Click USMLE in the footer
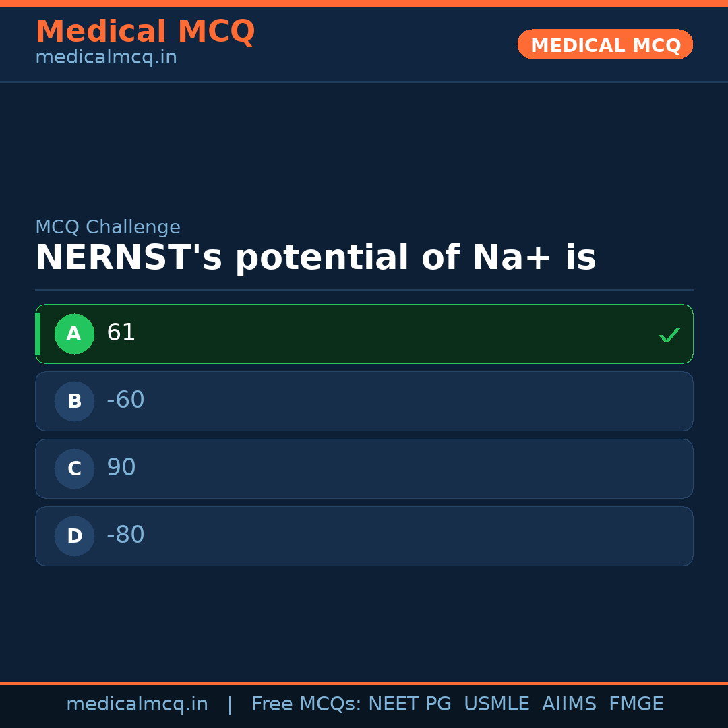728x728 pixels. pyautogui.click(x=496, y=704)
